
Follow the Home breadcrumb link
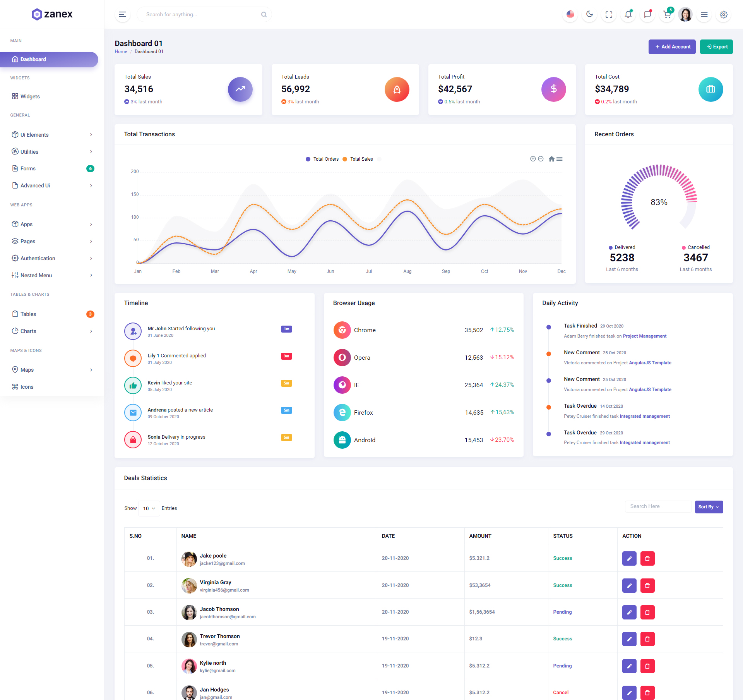[121, 51]
